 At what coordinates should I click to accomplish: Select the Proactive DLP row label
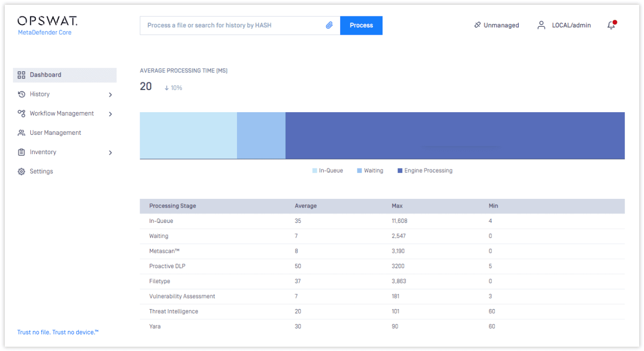point(168,266)
